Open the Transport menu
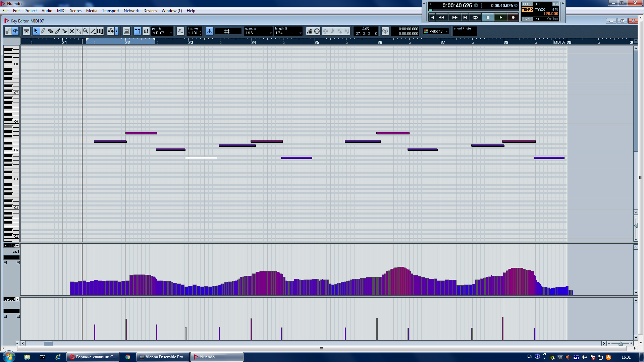Image resolution: width=644 pixels, height=362 pixels. pyautogui.click(x=110, y=11)
